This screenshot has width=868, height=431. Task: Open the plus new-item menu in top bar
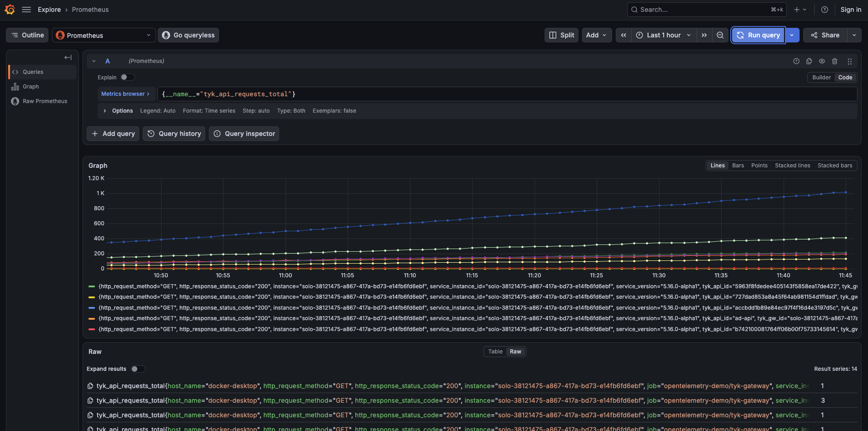[800, 10]
